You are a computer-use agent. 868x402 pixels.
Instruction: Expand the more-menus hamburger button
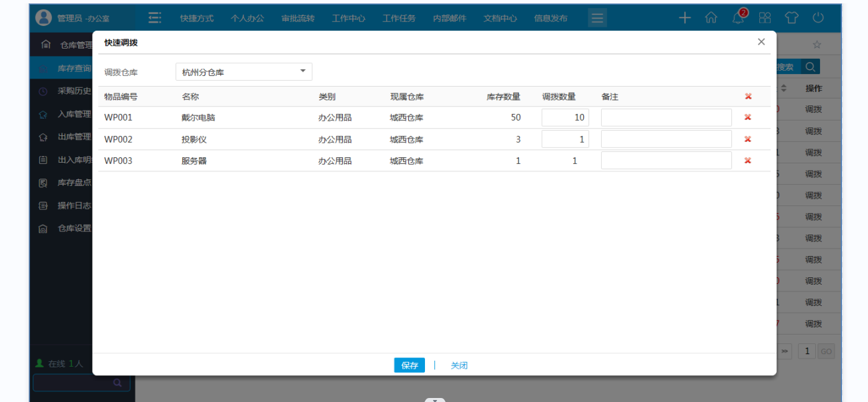597,18
